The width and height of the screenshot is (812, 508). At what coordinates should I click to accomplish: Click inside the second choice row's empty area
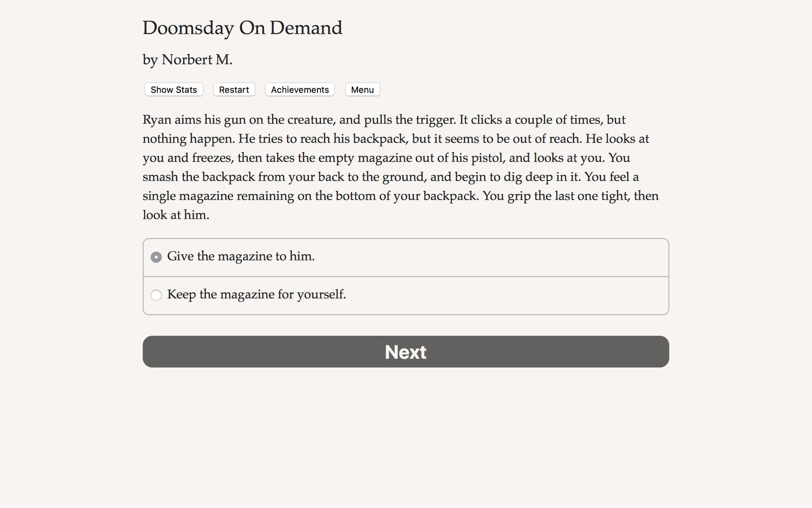tap(507, 295)
